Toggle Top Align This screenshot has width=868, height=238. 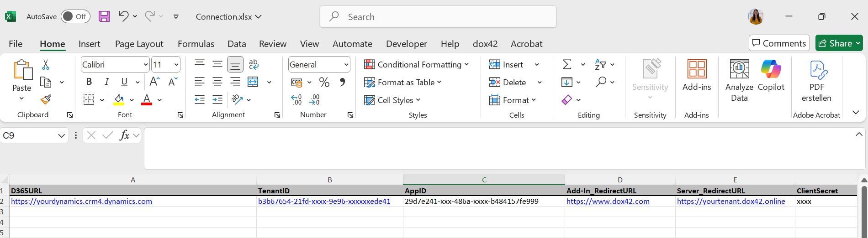point(200,64)
